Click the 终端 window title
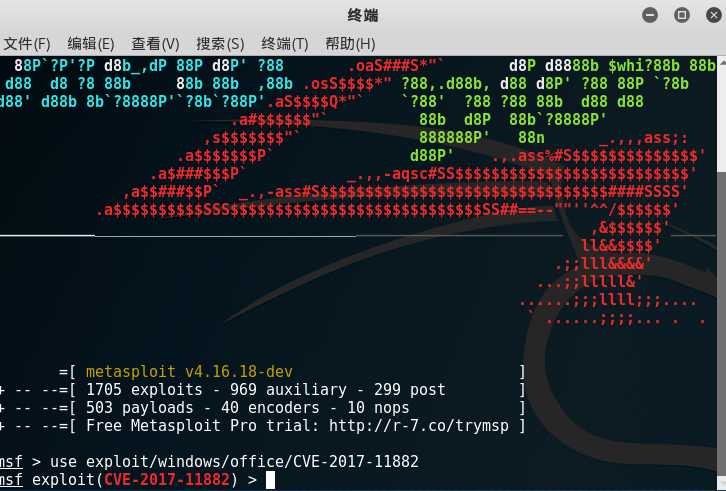This screenshot has width=726, height=491. pos(363,15)
